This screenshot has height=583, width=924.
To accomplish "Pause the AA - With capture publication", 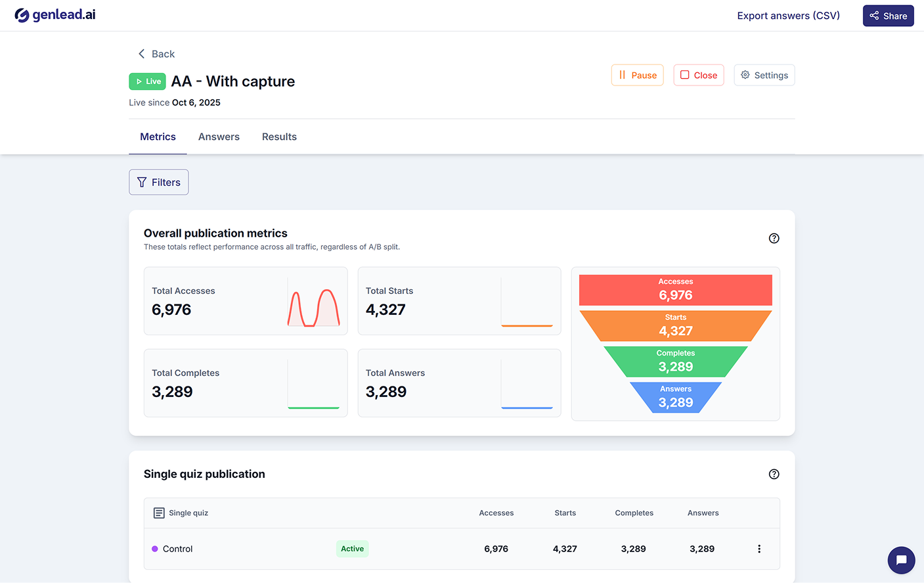I will pos(637,75).
